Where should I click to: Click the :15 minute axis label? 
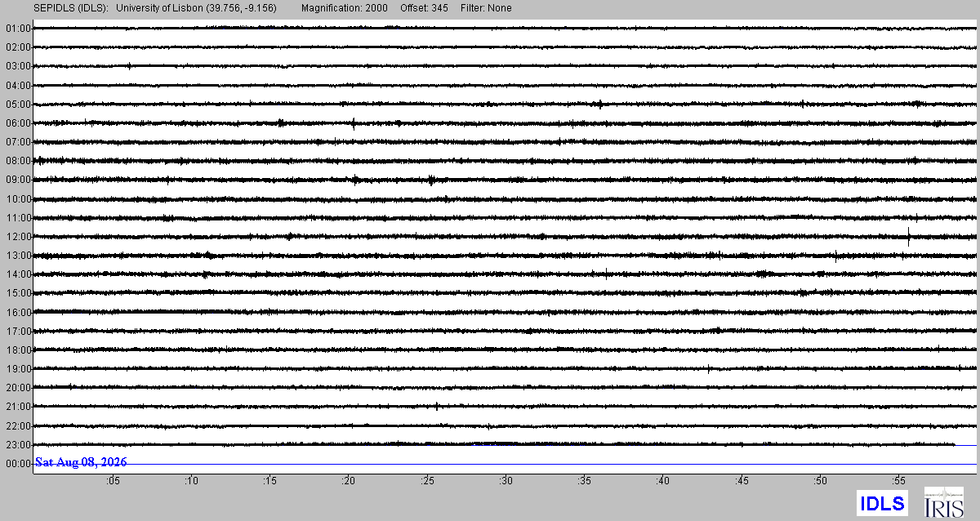(270, 481)
